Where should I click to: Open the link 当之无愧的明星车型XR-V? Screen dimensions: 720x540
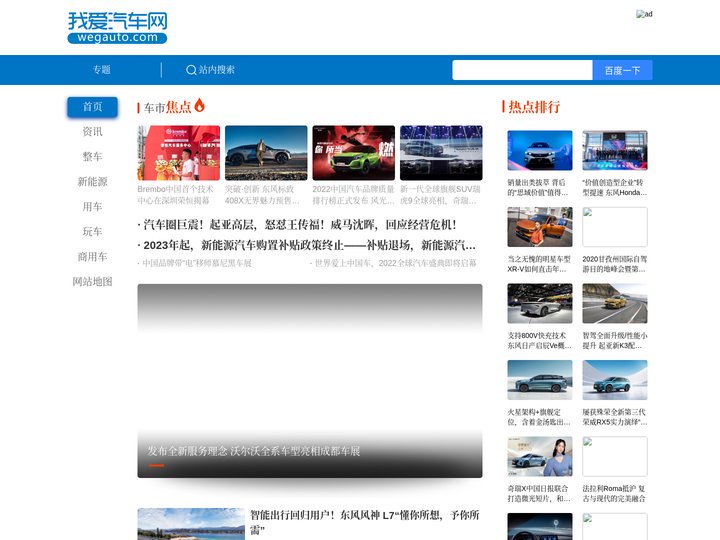[539, 264]
